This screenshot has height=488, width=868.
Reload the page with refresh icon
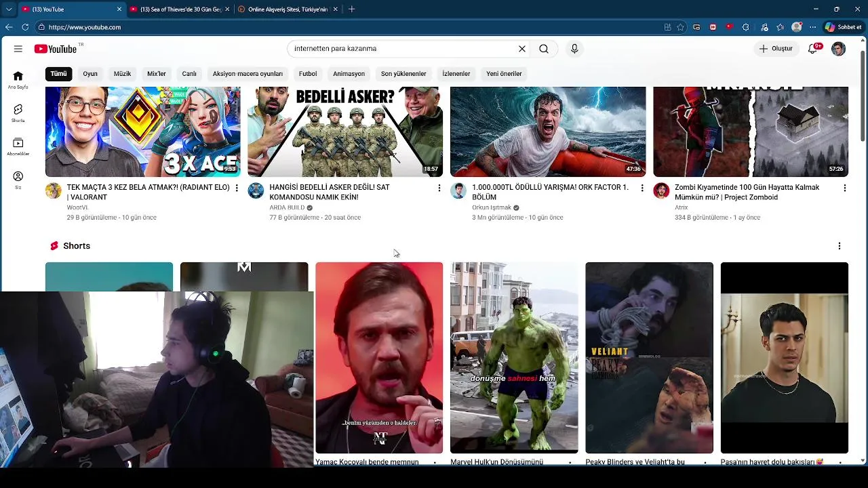25,27
